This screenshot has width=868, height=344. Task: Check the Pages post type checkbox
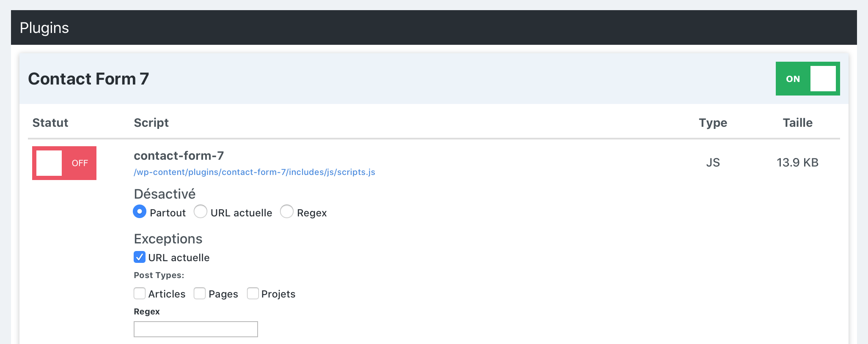pyautogui.click(x=200, y=293)
